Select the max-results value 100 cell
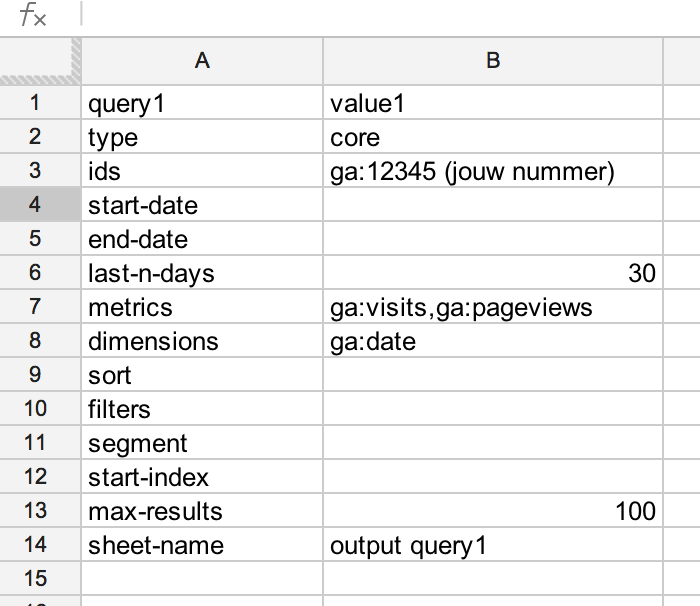This screenshot has height=606, width=700. click(x=492, y=511)
